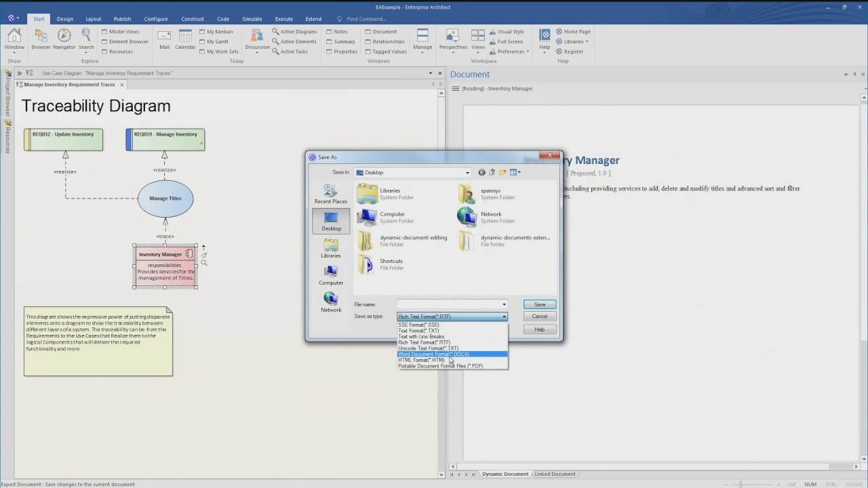Open the Mail envelope icon
The width and height of the screenshot is (868, 488).
pyautogui.click(x=164, y=39)
